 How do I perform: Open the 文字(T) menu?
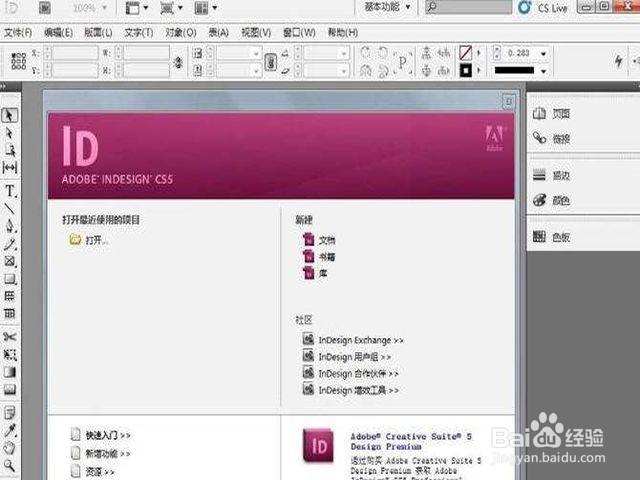click(x=139, y=33)
